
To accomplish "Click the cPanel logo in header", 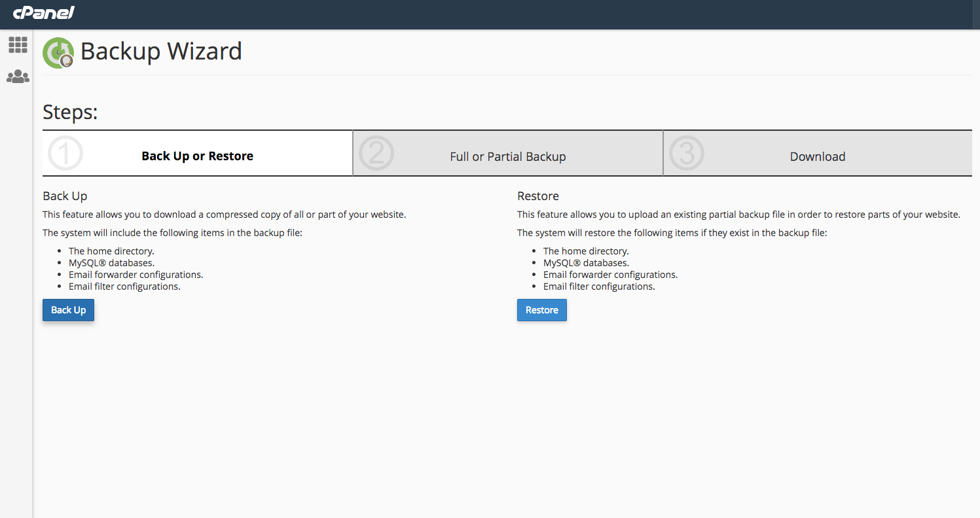I will [x=43, y=12].
